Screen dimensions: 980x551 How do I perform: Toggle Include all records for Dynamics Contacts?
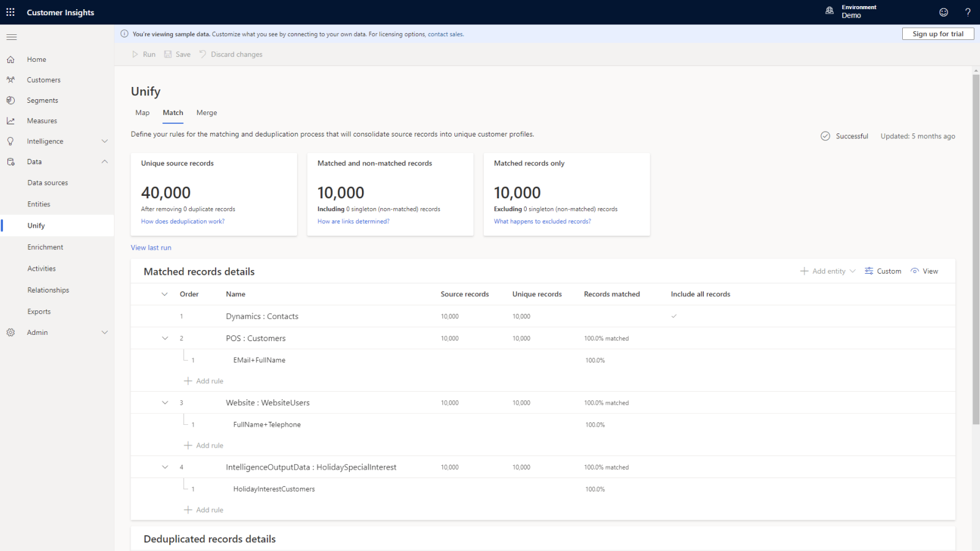(x=674, y=317)
